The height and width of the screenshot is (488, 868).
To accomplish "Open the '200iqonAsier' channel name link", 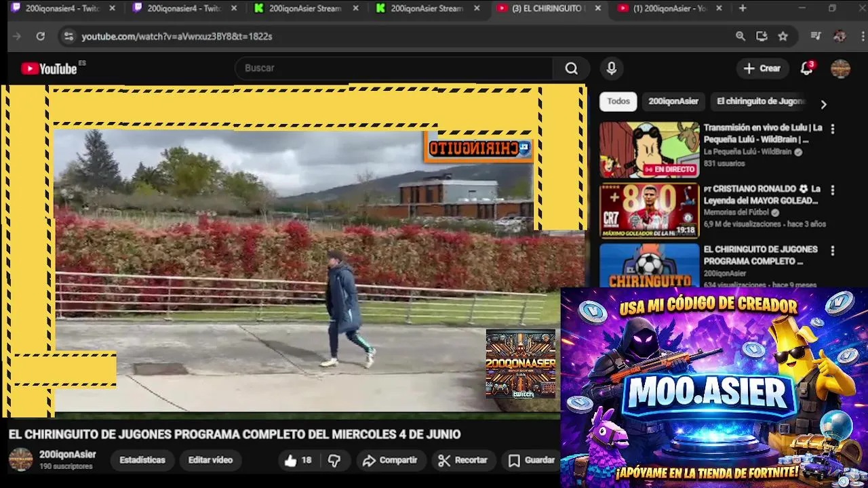I will [68, 454].
